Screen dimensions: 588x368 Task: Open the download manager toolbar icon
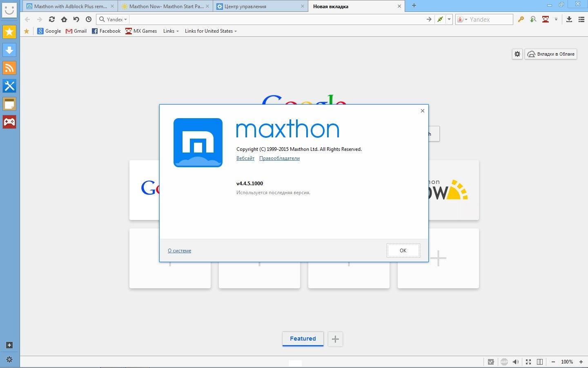pyautogui.click(x=569, y=19)
